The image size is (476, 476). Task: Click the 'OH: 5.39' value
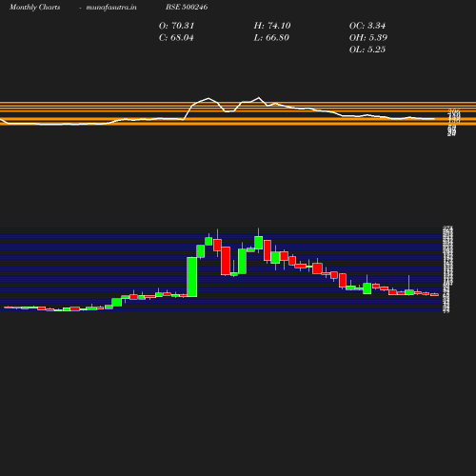tap(368, 38)
